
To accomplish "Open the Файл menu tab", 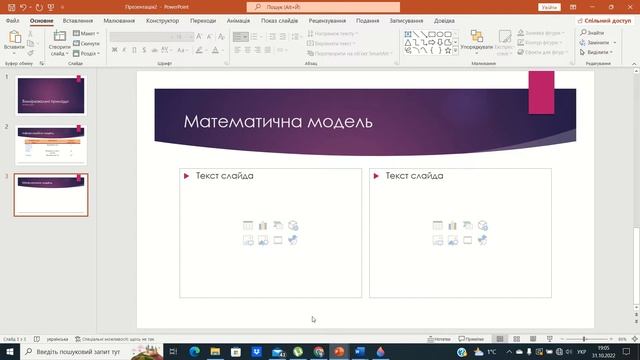I will pyautogui.click(x=13, y=20).
